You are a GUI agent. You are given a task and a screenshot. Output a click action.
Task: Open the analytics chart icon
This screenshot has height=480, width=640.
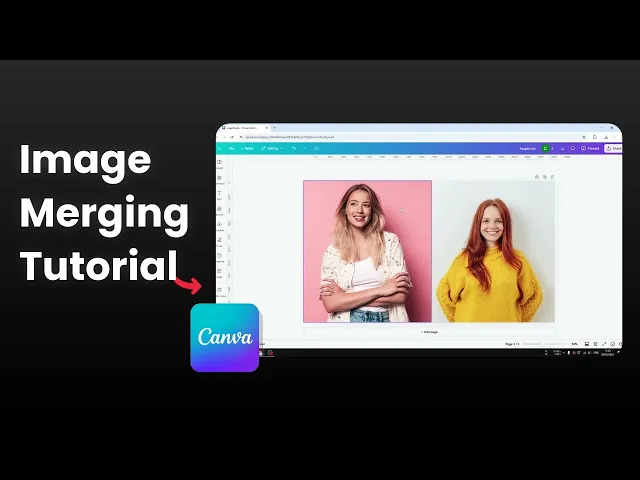[563, 149]
